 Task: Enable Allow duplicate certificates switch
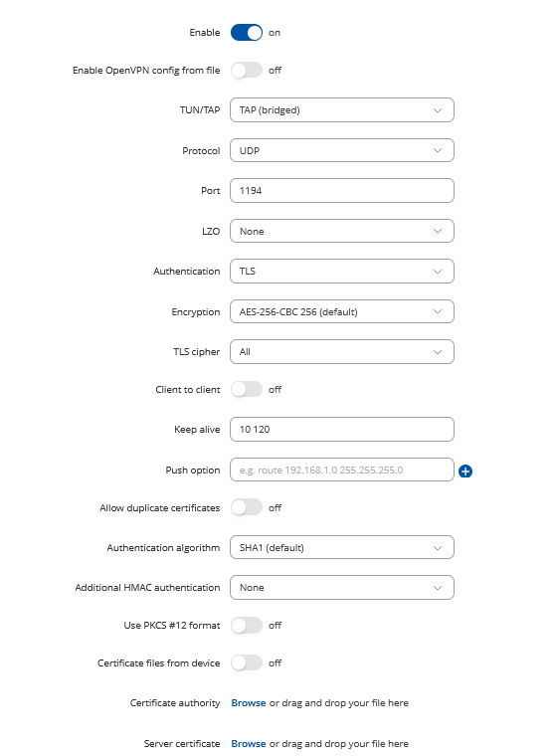[247, 507]
